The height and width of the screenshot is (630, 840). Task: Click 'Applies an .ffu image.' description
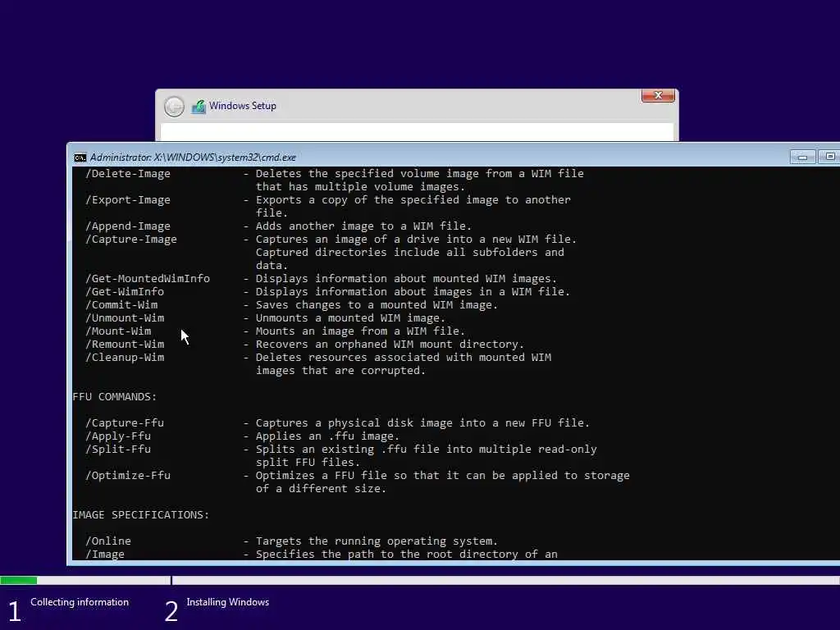327,436
